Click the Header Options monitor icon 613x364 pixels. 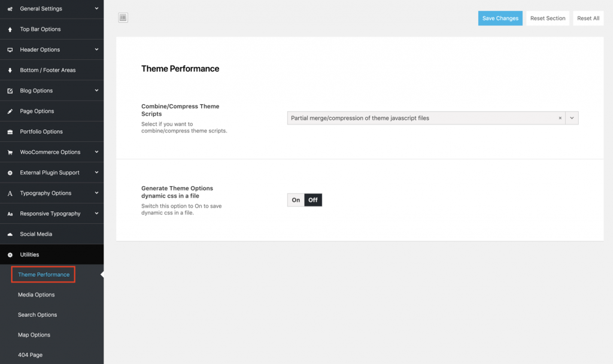coord(10,50)
